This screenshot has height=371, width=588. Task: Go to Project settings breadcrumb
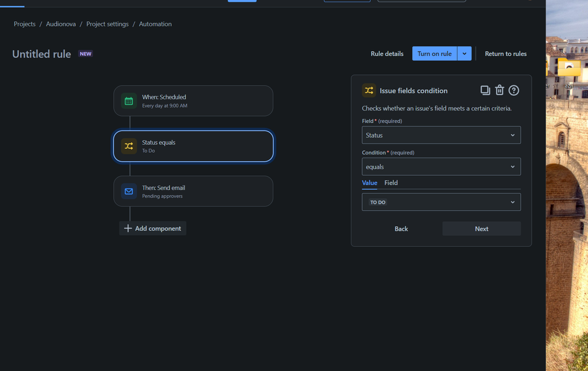click(x=107, y=24)
